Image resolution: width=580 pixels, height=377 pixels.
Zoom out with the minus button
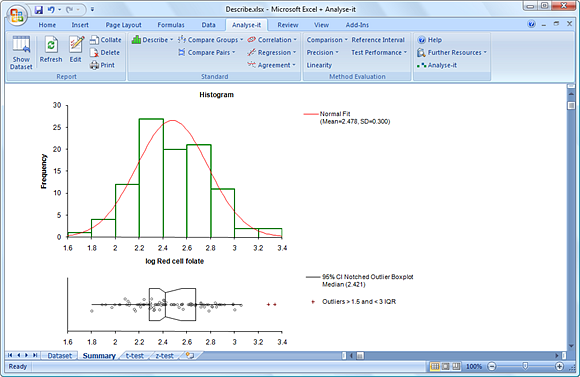[492, 366]
